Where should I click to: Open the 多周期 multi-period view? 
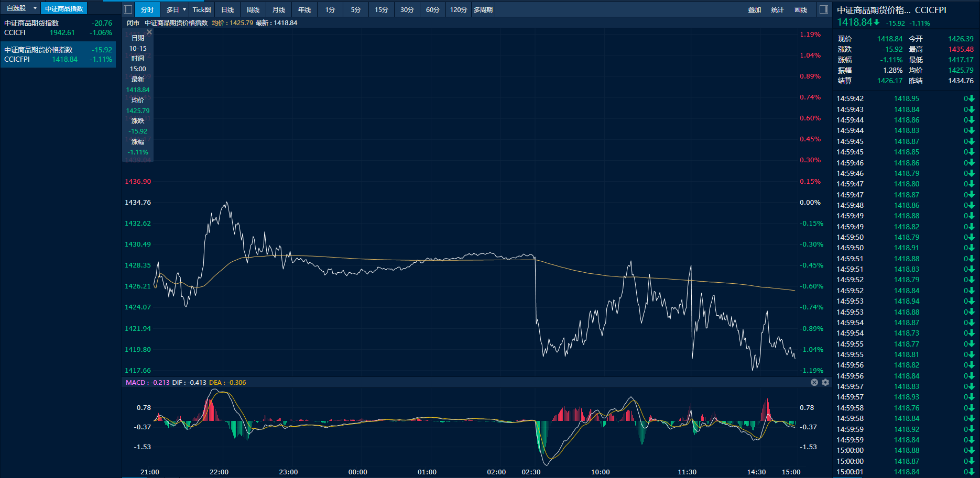click(x=483, y=9)
